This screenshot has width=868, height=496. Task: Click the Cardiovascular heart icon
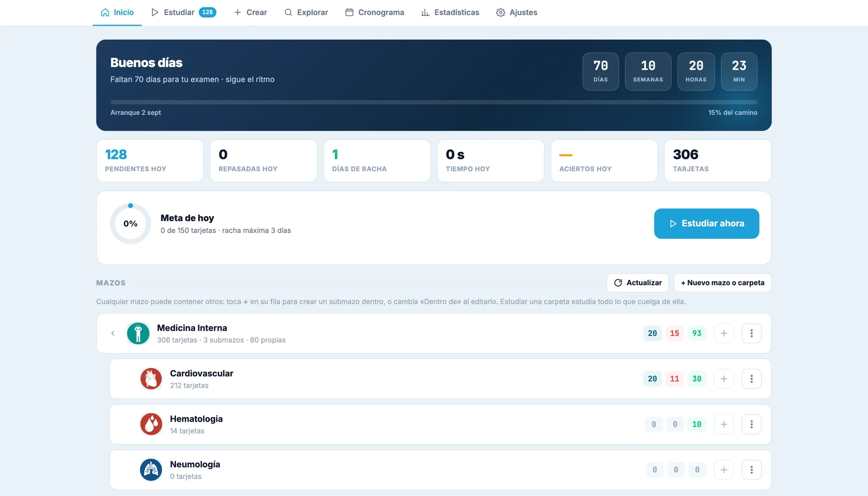click(x=151, y=379)
